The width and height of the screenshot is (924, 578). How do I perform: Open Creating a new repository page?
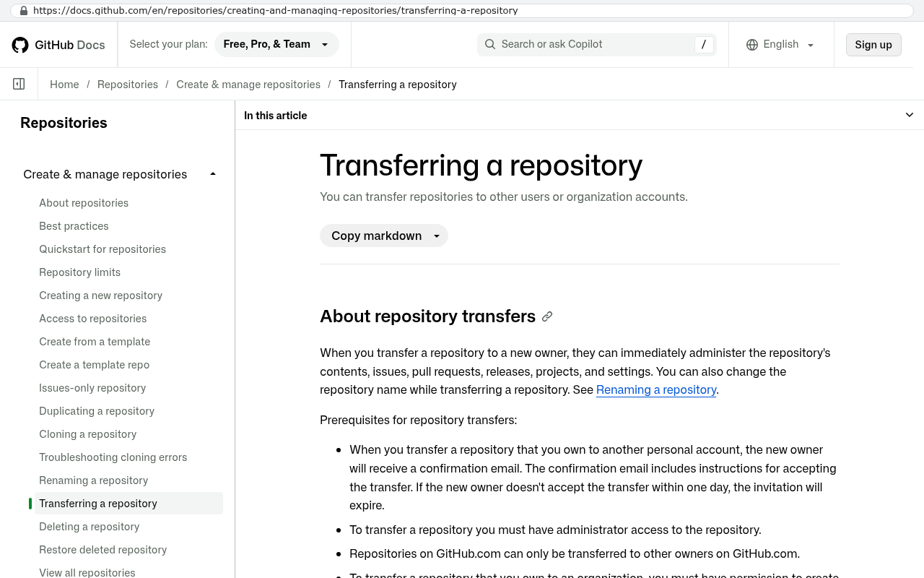(x=100, y=296)
